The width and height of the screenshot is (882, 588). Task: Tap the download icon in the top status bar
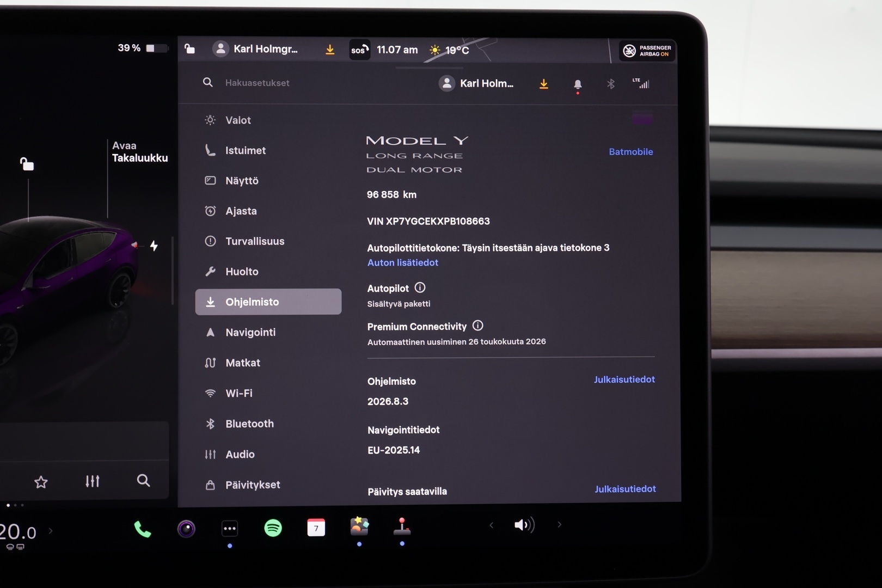click(x=330, y=50)
